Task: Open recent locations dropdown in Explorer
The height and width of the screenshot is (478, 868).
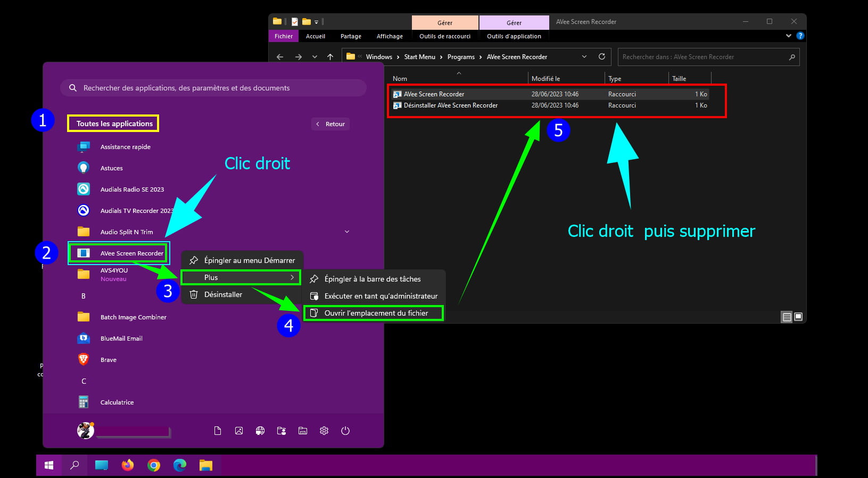Action: pyautogui.click(x=315, y=57)
